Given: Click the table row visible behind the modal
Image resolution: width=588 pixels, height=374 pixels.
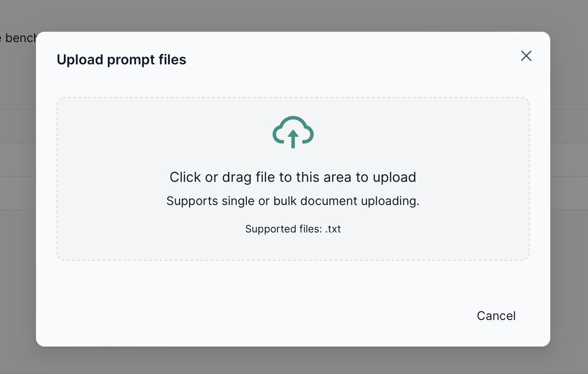Looking at the screenshot, I should pyautogui.click(x=17, y=142).
